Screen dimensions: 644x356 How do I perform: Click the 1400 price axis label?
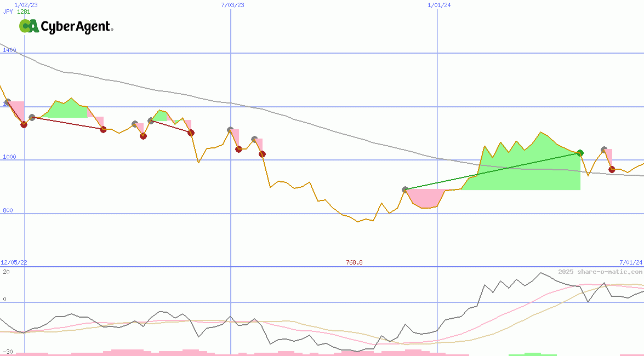click(x=9, y=50)
